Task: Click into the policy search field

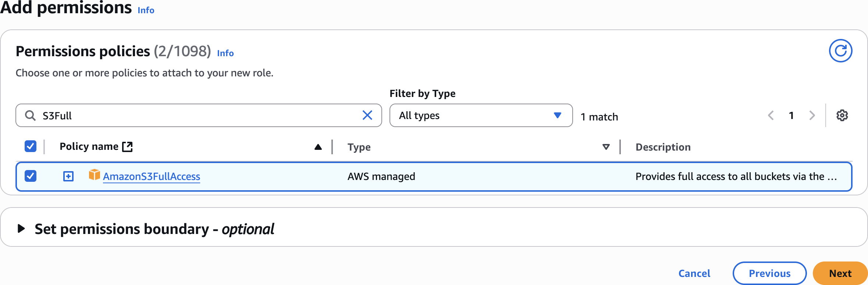Action: point(199,115)
